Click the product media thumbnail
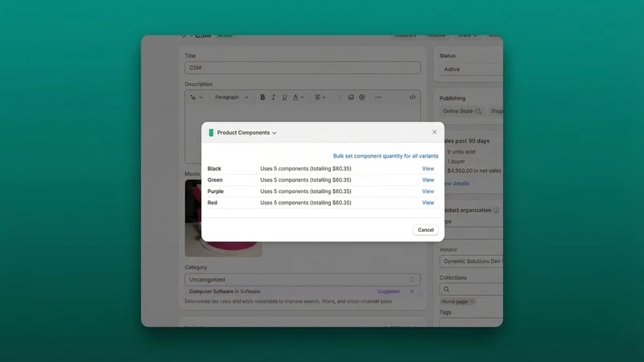This screenshot has height=362, width=644. (224, 218)
